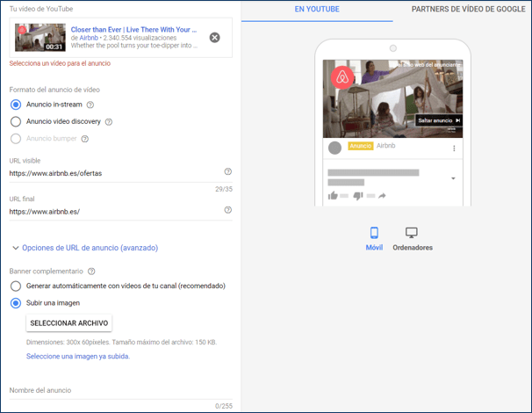Open Closer than Ever video title link
The height and width of the screenshot is (413, 532).
click(133, 30)
